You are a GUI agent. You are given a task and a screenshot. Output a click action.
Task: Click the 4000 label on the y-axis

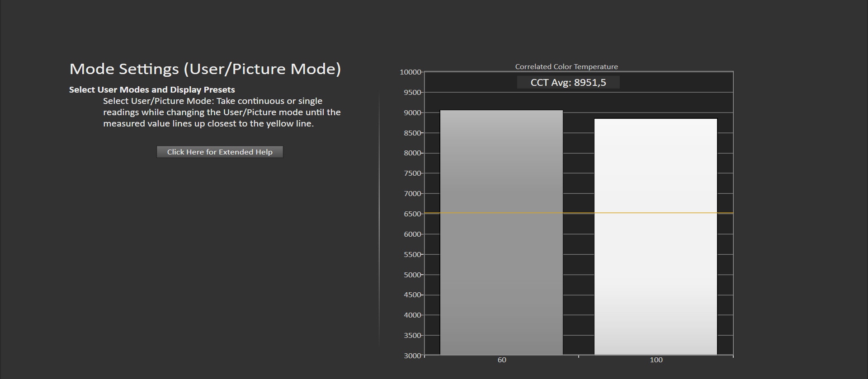(x=413, y=315)
